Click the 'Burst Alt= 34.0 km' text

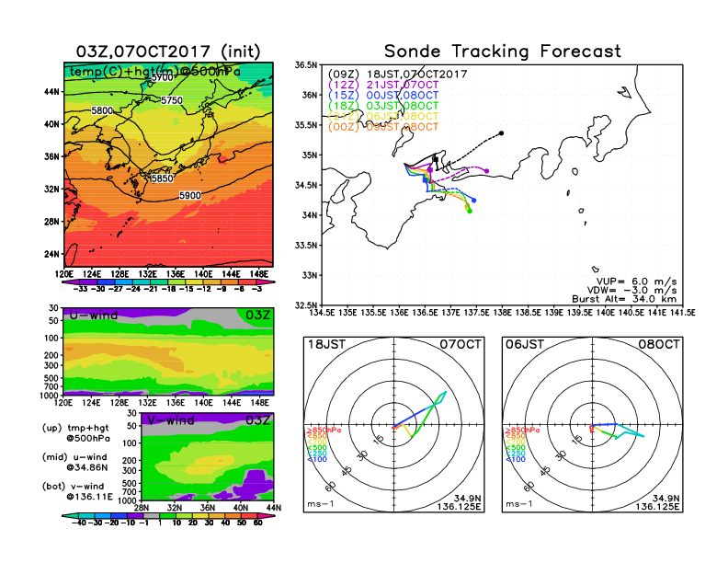point(624,299)
